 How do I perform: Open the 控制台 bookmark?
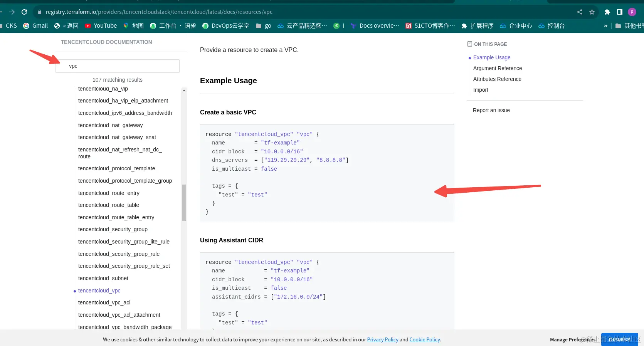click(552, 26)
